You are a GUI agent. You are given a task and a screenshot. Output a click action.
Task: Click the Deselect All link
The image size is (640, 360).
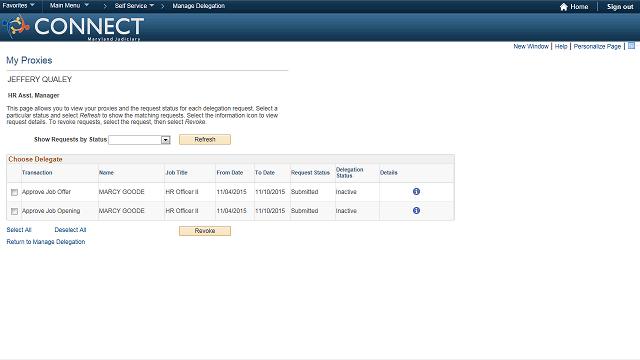[70, 230]
